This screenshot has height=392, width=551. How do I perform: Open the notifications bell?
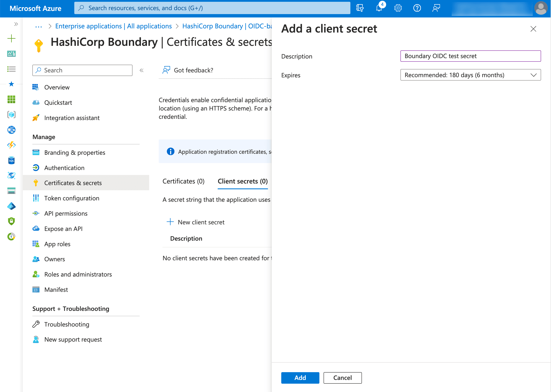pyautogui.click(x=379, y=8)
